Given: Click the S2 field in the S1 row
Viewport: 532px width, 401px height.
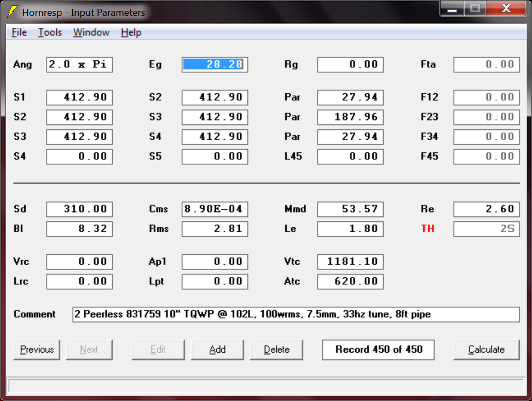Looking at the screenshot, I should [x=215, y=98].
